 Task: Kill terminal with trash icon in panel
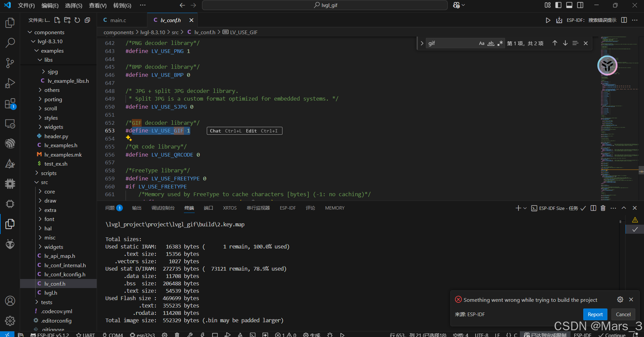point(603,208)
